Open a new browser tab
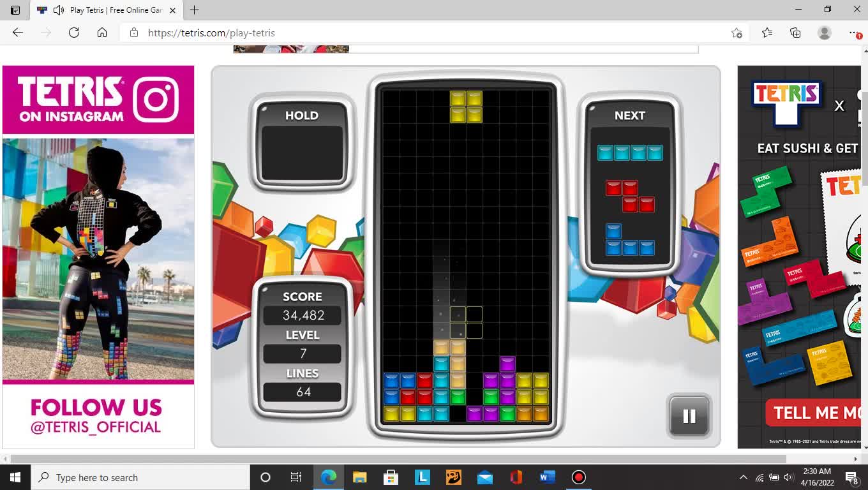 pyautogui.click(x=194, y=10)
